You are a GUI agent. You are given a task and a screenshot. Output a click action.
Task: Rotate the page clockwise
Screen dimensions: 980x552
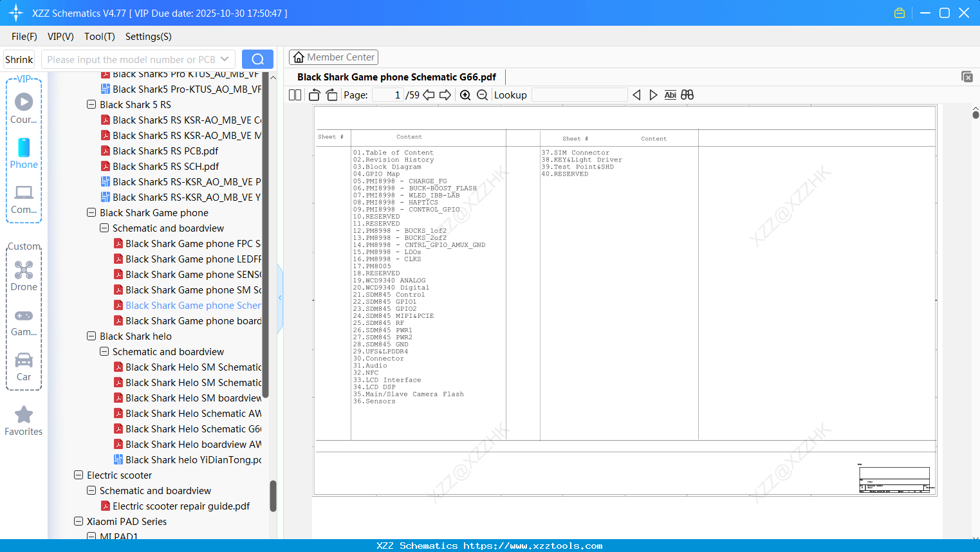coord(332,95)
